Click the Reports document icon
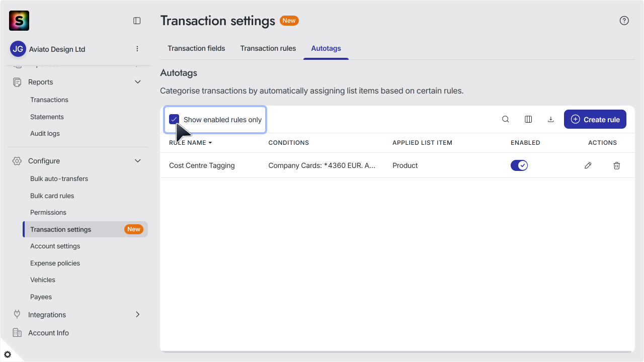The width and height of the screenshot is (644, 362). (17, 82)
